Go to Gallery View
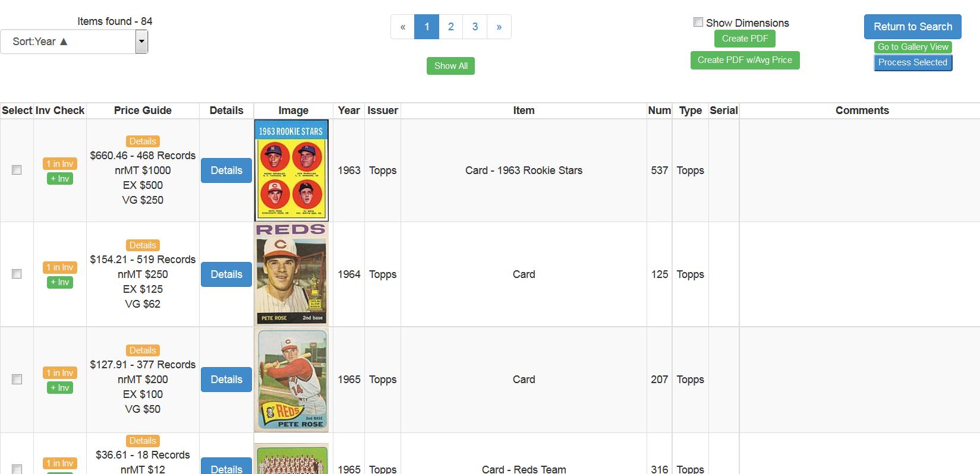Image resolution: width=980 pixels, height=474 pixels. pos(913,47)
